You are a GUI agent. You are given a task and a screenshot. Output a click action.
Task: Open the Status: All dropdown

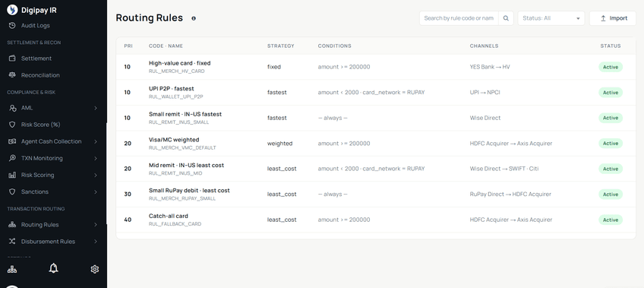tap(551, 18)
